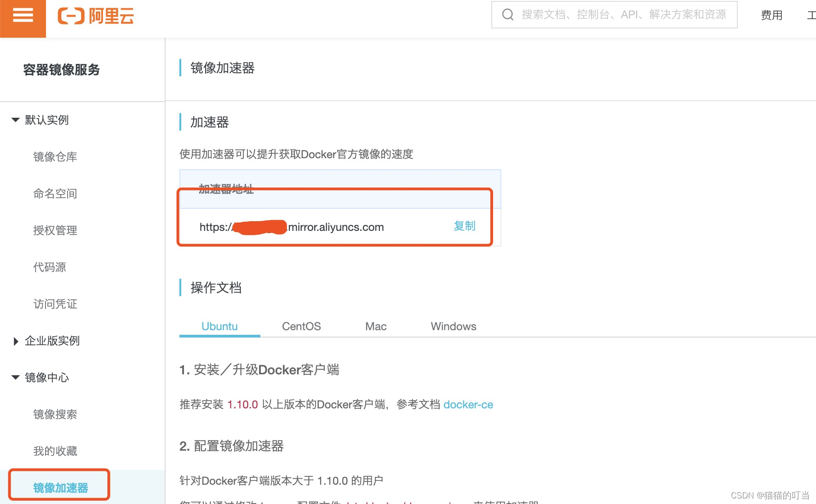Switch to the Mac tab
Image resolution: width=816 pixels, height=504 pixels.
point(375,326)
